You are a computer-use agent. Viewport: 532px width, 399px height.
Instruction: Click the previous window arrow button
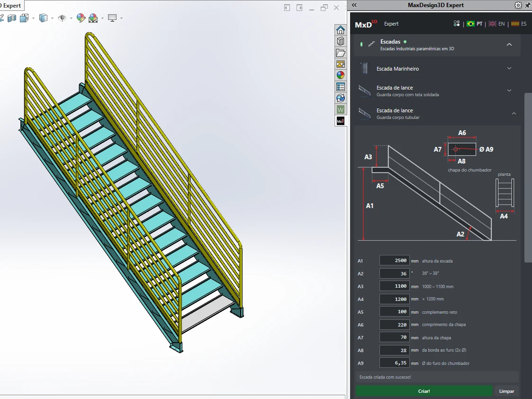pyautogui.click(x=287, y=8)
